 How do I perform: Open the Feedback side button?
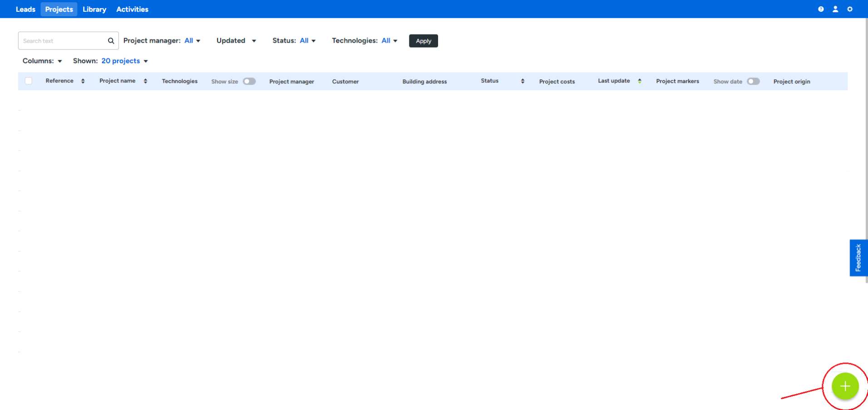[858, 258]
